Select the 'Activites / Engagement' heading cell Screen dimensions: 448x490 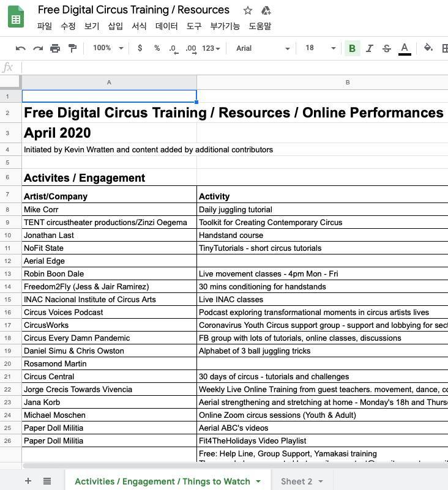(x=109, y=177)
